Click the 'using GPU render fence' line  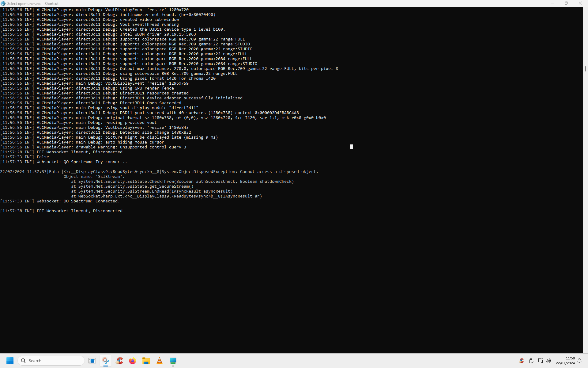click(x=87, y=88)
